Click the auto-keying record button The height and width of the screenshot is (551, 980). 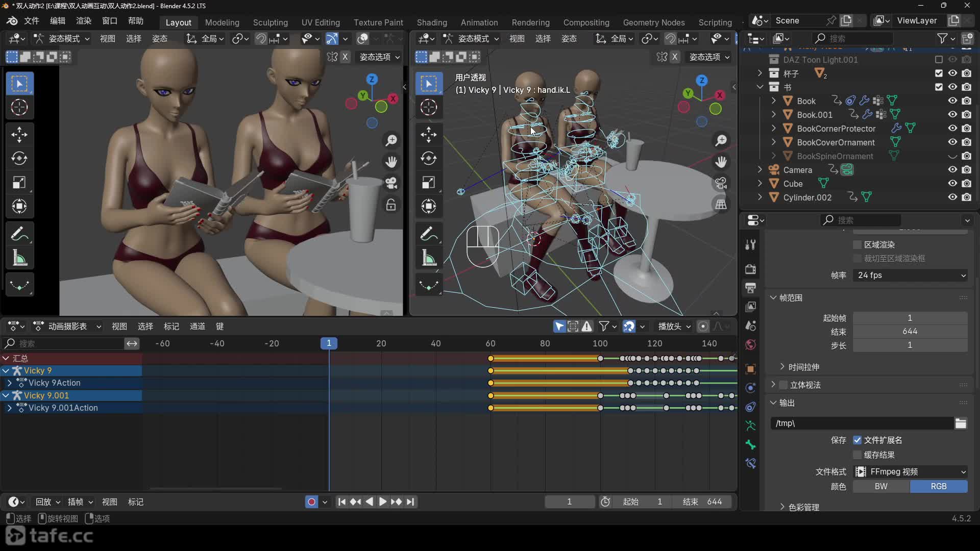pyautogui.click(x=311, y=502)
